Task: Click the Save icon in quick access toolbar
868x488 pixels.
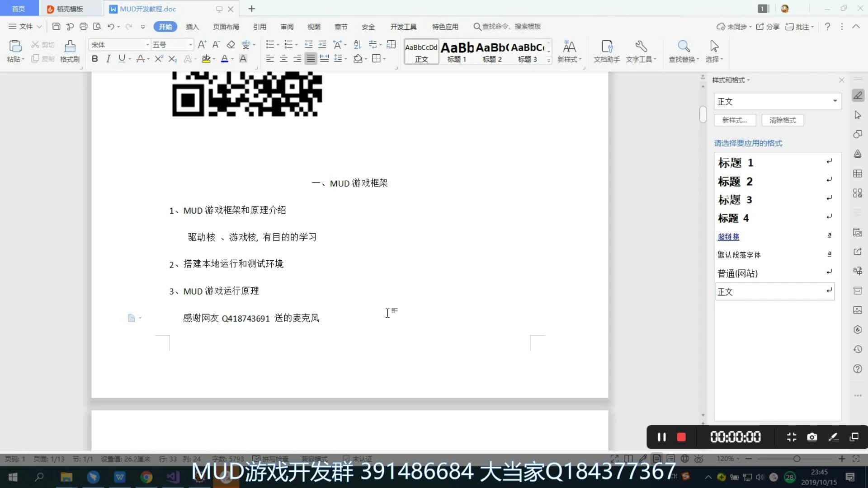Action: coord(56,27)
